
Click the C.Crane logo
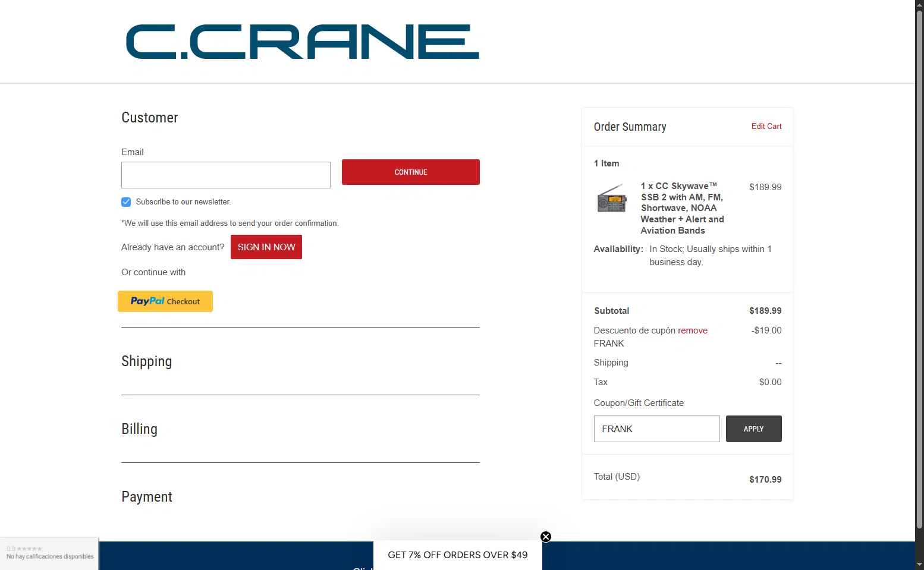[302, 42]
